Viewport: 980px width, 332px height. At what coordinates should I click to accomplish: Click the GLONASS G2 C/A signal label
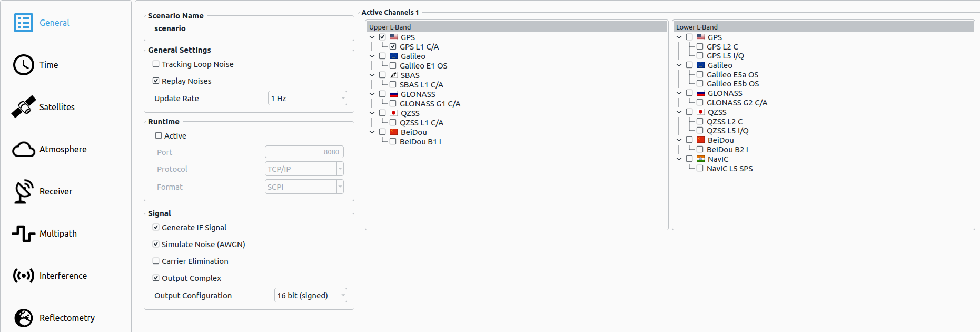(x=736, y=103)
